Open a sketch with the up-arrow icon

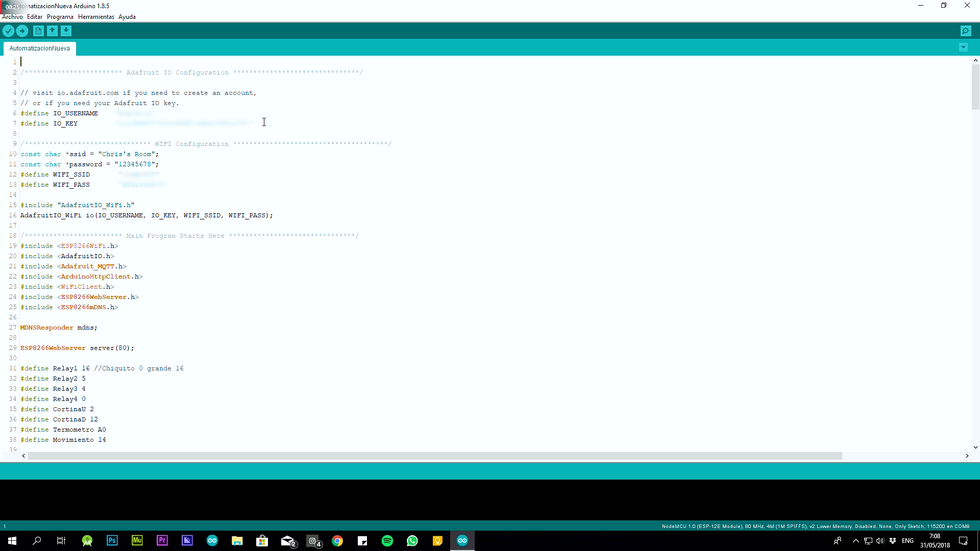(x=52, y=31)
